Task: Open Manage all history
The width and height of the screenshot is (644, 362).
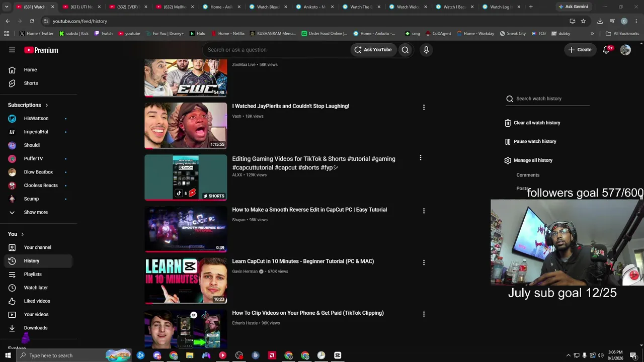Action: click(x=528, y=160)
